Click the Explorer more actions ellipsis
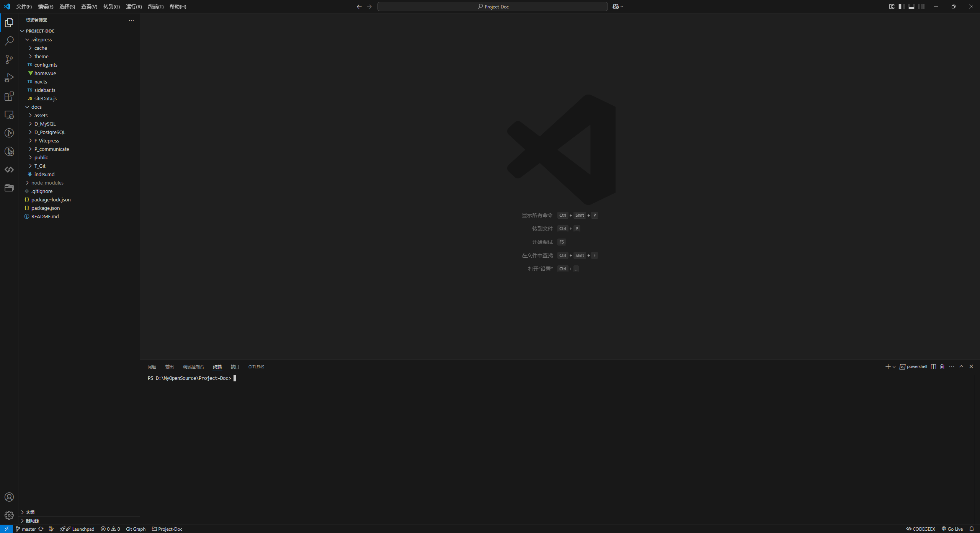Screen dimensions: 980x533 [x=131, y=20]
